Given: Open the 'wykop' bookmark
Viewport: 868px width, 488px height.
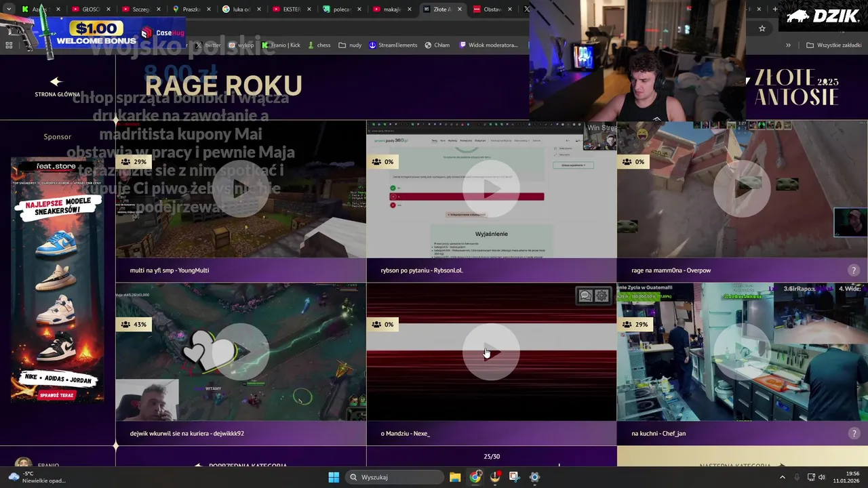Looking at the screenshot, I should point(241,45).
